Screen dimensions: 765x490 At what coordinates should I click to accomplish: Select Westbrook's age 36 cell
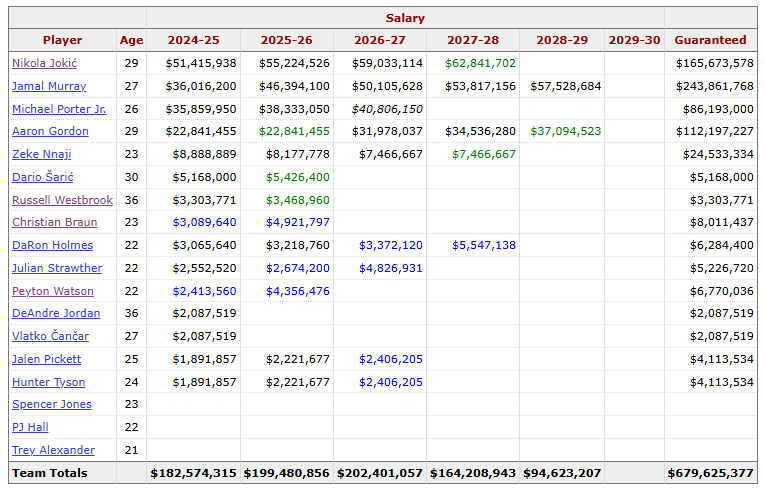coord(131,200)
